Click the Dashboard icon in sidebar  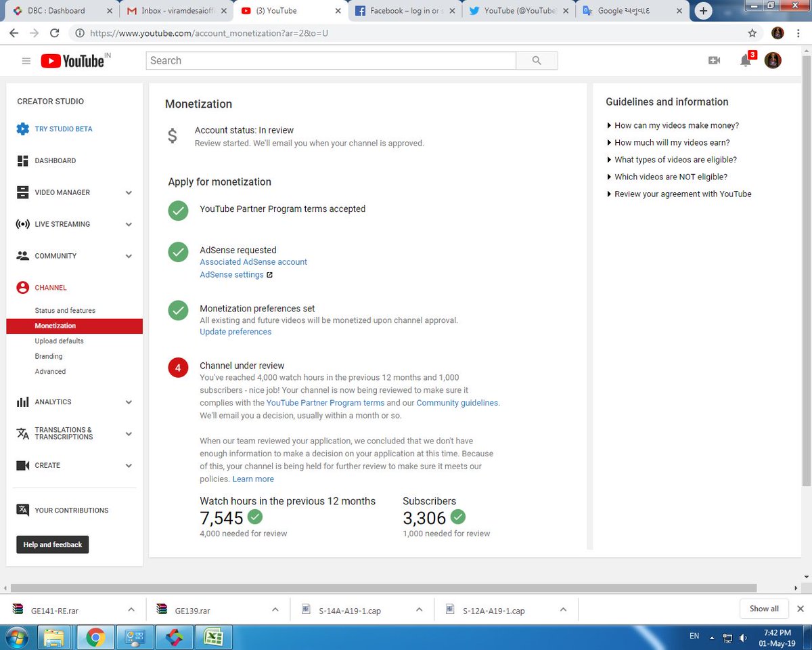23,160
